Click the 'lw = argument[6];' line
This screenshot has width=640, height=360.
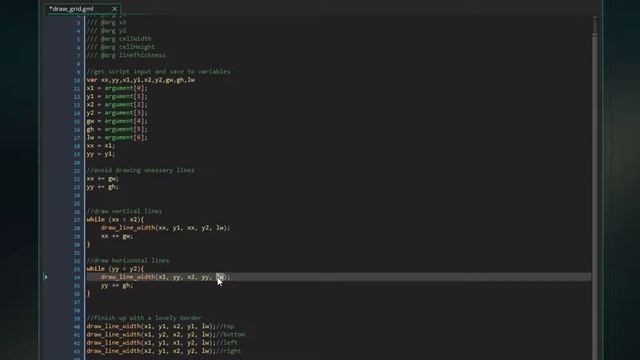point(117,137)
